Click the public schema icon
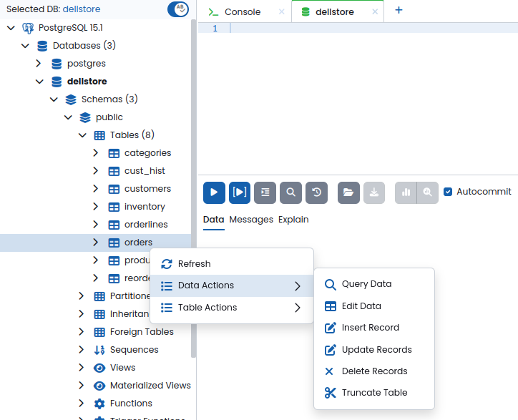This screenshot has height=420, width=518. click(x=85, y=117)
